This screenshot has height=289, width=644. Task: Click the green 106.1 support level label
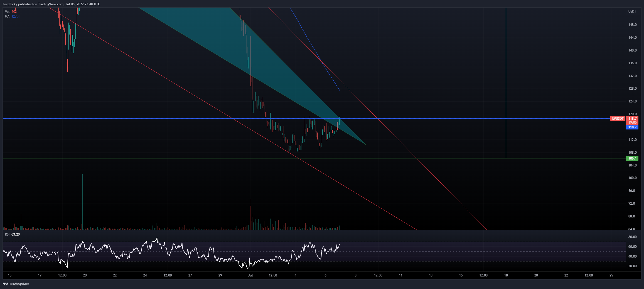point(632,158)
